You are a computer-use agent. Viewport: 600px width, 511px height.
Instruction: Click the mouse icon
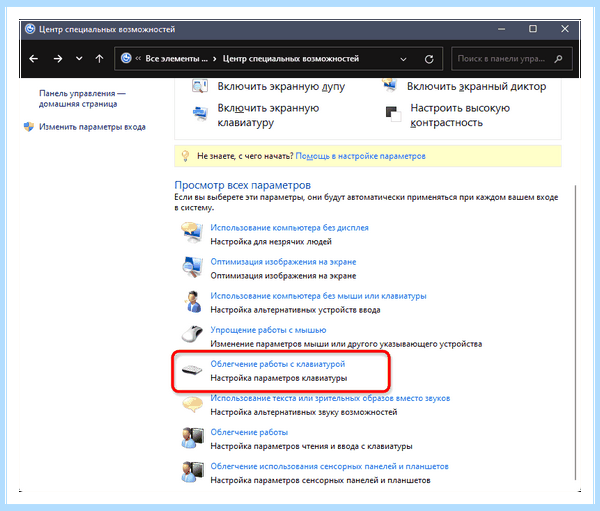point(192,334)
